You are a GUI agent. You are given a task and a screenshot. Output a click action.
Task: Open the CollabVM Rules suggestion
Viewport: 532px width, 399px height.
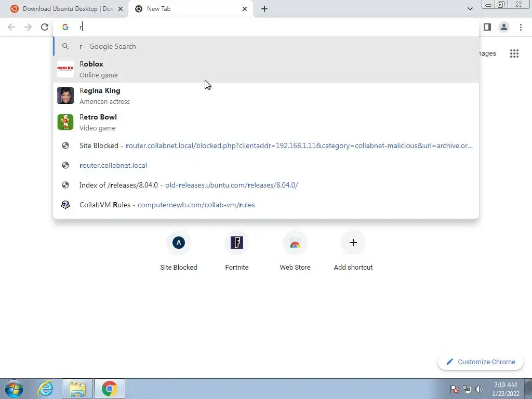[266, 205]
